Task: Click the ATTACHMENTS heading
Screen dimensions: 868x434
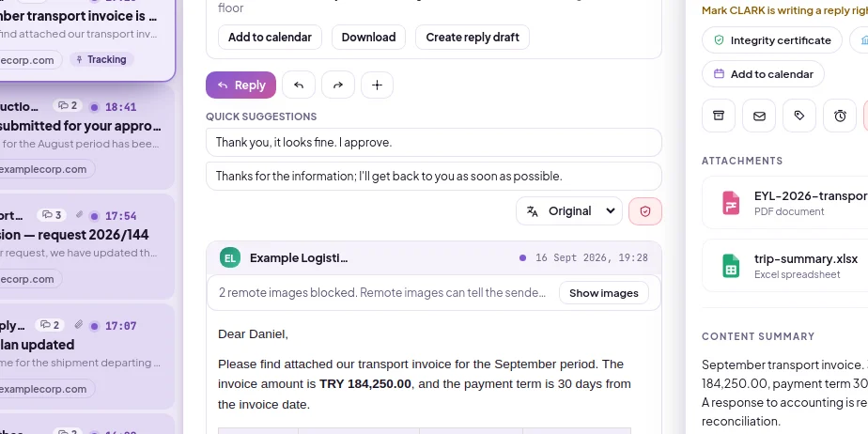Action: click(742, 161)
